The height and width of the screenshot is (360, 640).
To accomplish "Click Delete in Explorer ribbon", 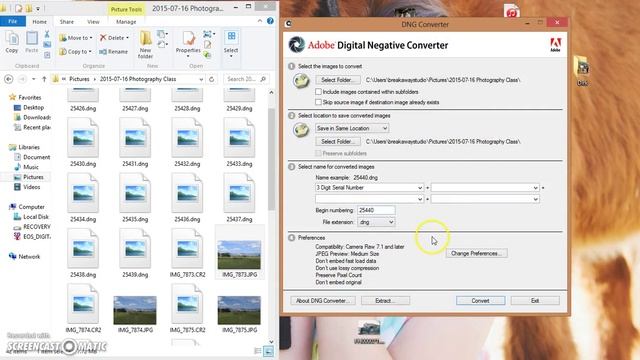I will [x=114, y=38].
